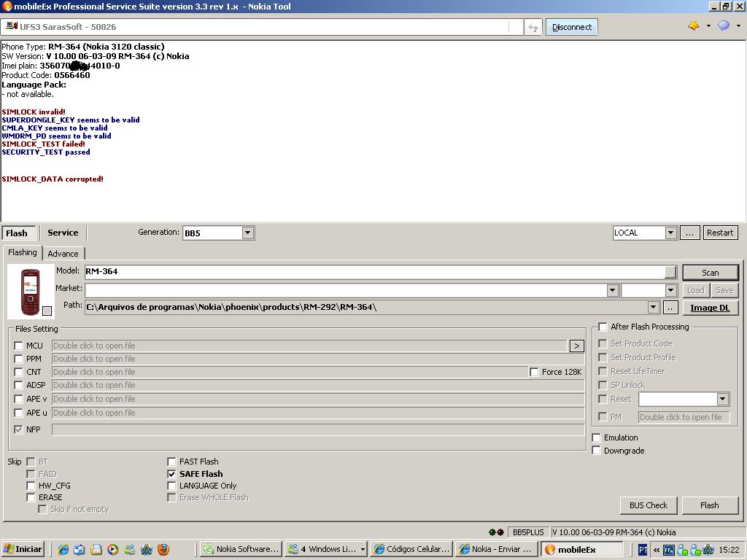Screen dimensions: 747x560
Task: Open the speech bubble dropdown arrow
Action: pyautogui.click(x=738, y=26)
